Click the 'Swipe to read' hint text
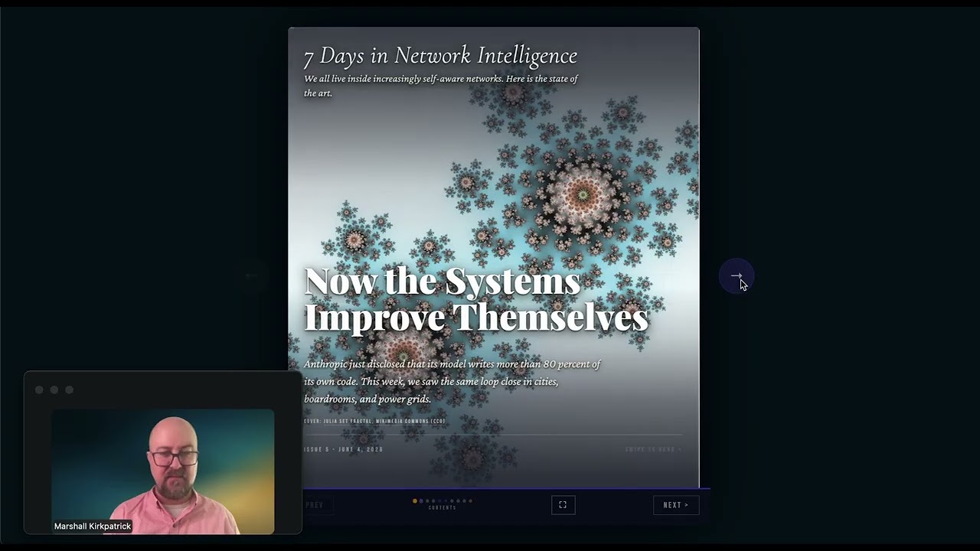The width and height of the screenshot is (980, 551). [x=653, y=449]
